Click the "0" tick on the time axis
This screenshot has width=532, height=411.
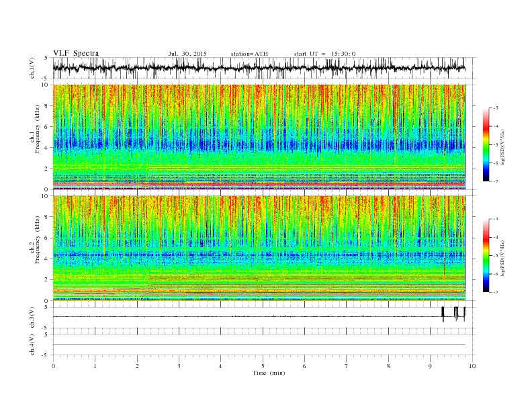[x=53, y=366]
